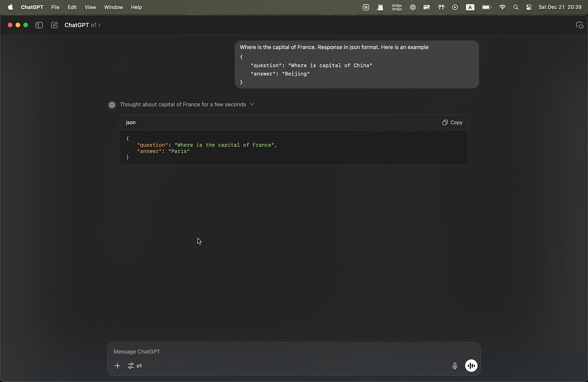The image size is (588, 382).
Task: Toggle the sidebar panel icon
Action: [x=39, y=25]
